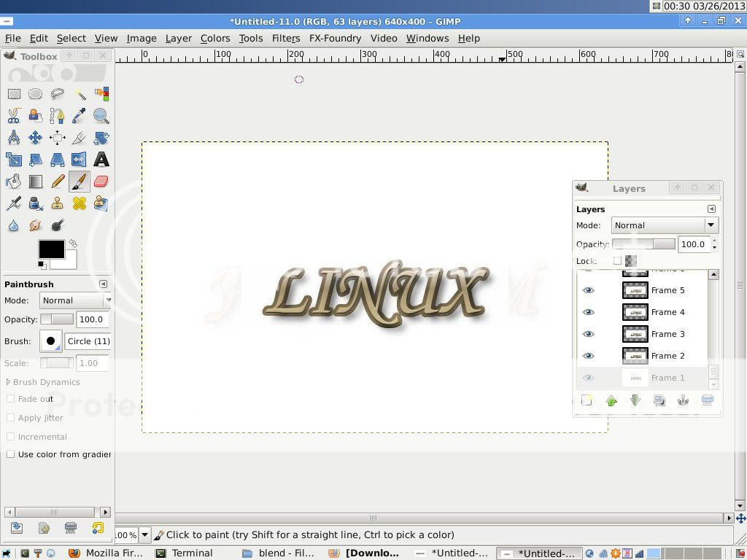The image size is (747, 560).
Task: Select the Ink tool
Action: pos(35,203)
